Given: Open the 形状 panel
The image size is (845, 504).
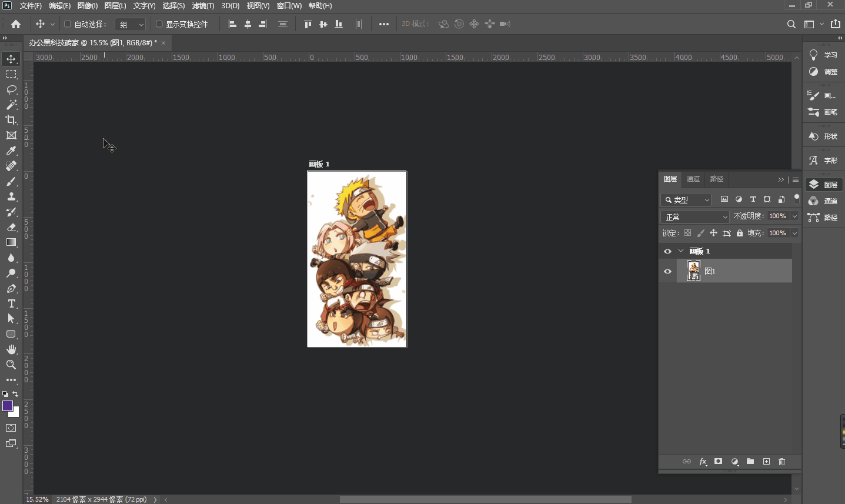Looking at the screenshot, I should 823,136.
